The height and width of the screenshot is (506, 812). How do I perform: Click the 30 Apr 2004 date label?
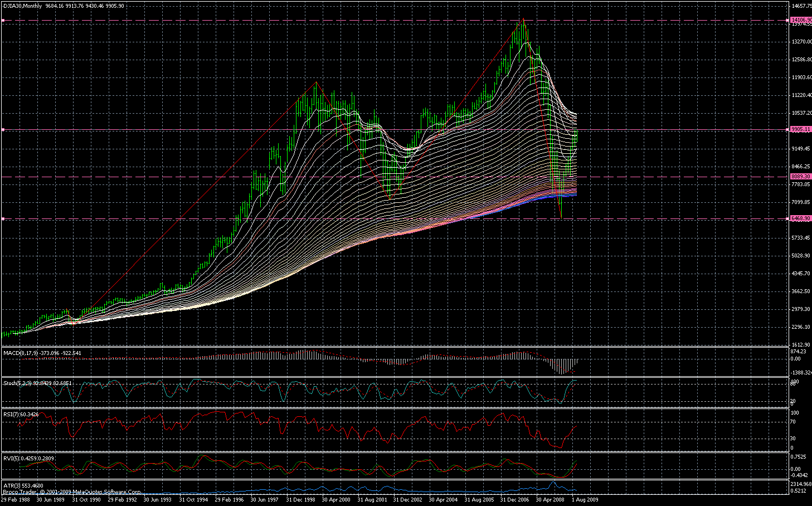point(443,500)
